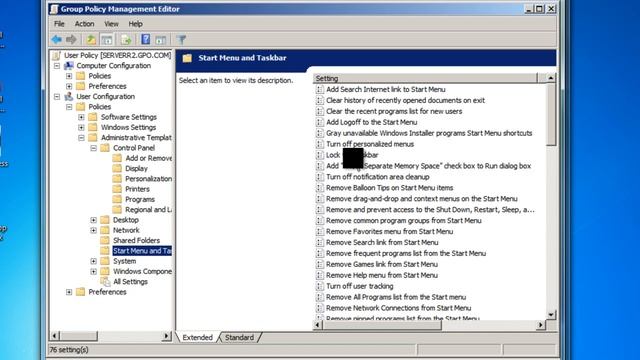Click the Computer Configuration node icon

coord(69,65)
